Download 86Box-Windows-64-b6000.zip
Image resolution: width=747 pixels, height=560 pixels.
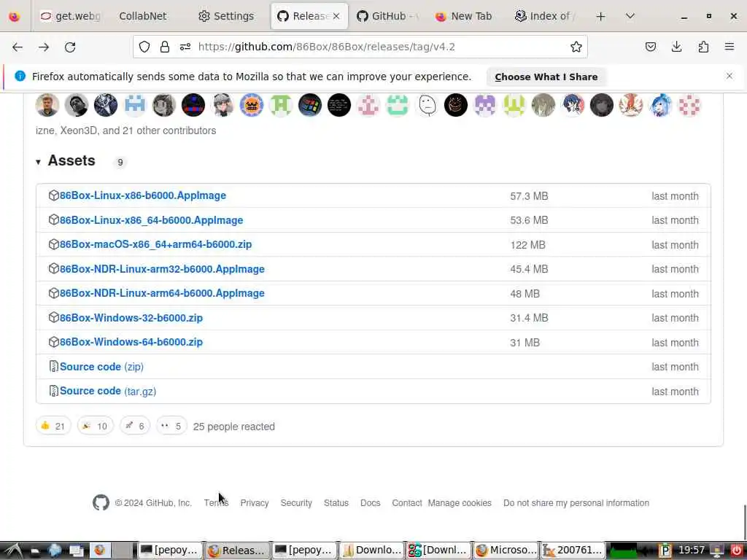pos(131,342)
